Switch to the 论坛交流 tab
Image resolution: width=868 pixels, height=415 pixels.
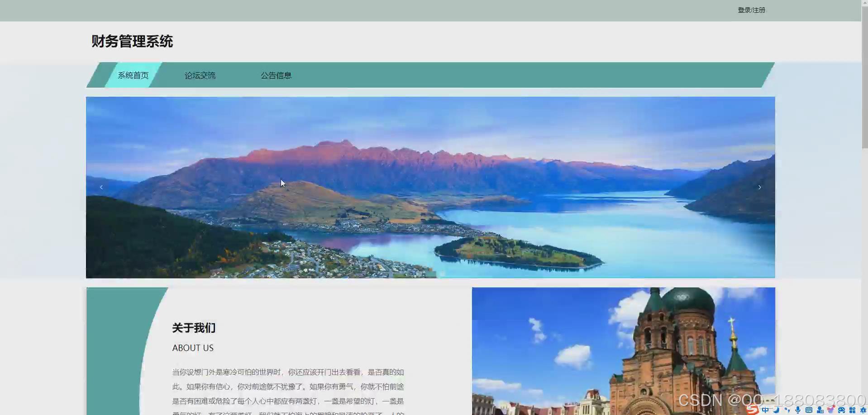coord(200,75)
